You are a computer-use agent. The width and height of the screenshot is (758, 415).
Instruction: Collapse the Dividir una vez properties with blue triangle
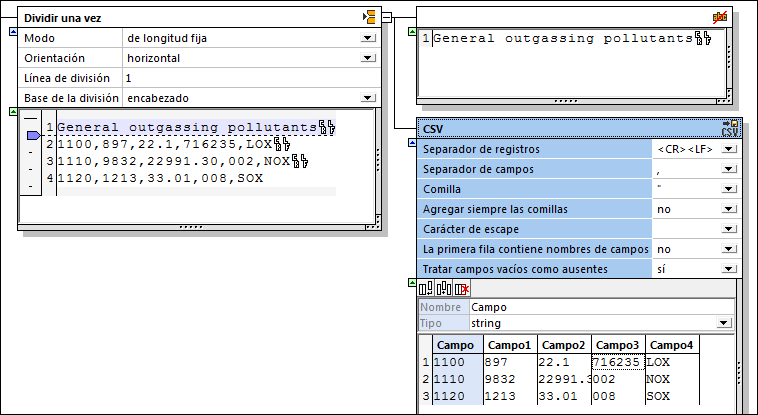11,32
